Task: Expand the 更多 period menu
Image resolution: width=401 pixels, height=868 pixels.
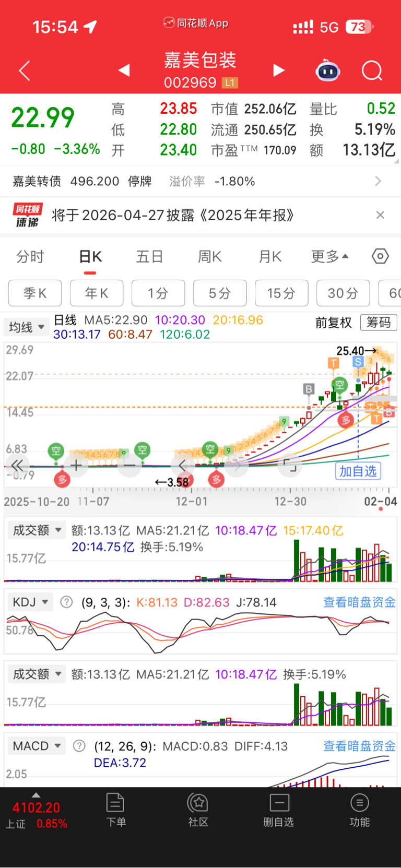Action: pos(329,257)
